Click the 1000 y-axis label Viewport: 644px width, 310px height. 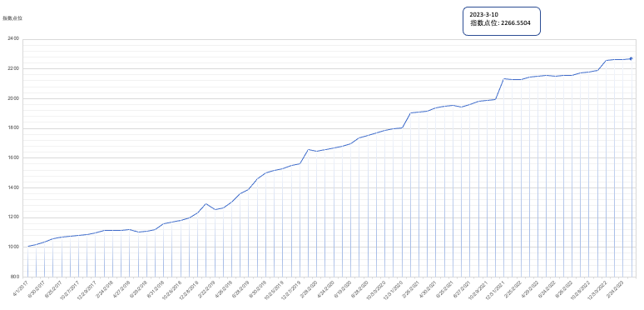click(13, 247)
